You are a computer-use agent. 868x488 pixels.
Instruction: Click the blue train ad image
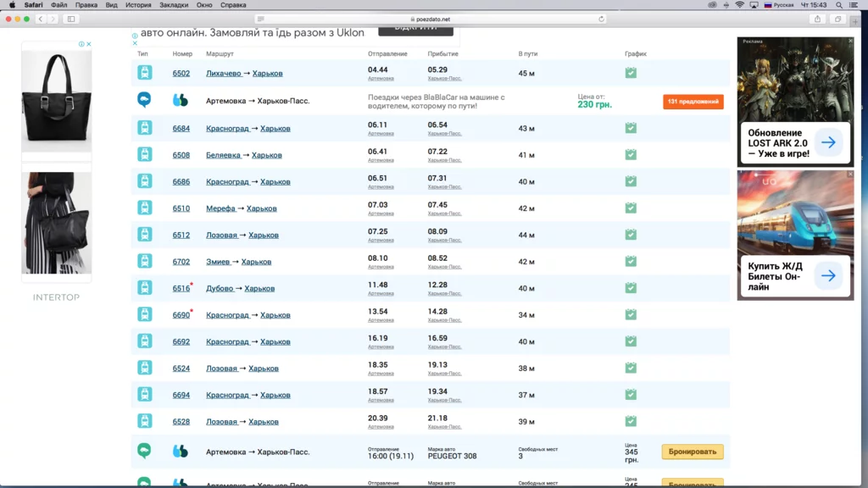pos(795,213)
